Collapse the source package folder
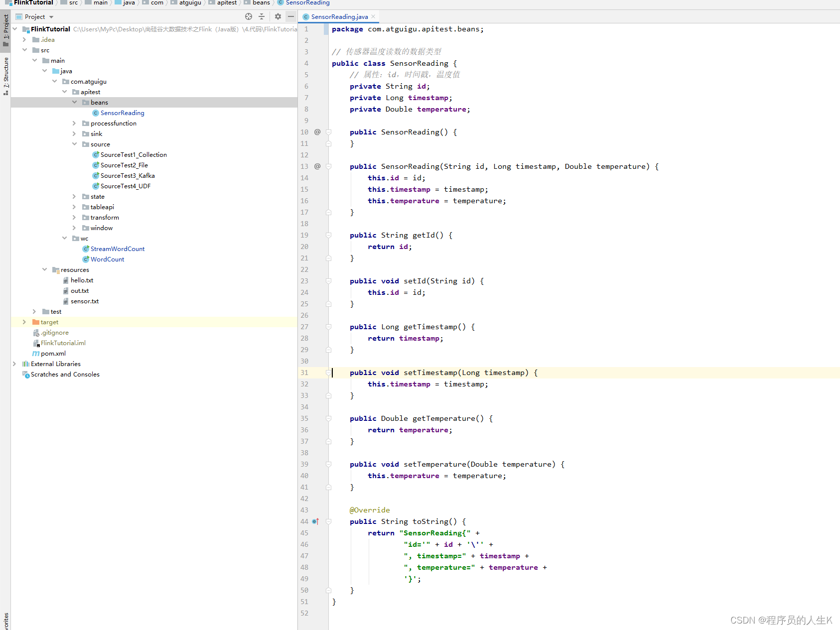 coord(74,144)
